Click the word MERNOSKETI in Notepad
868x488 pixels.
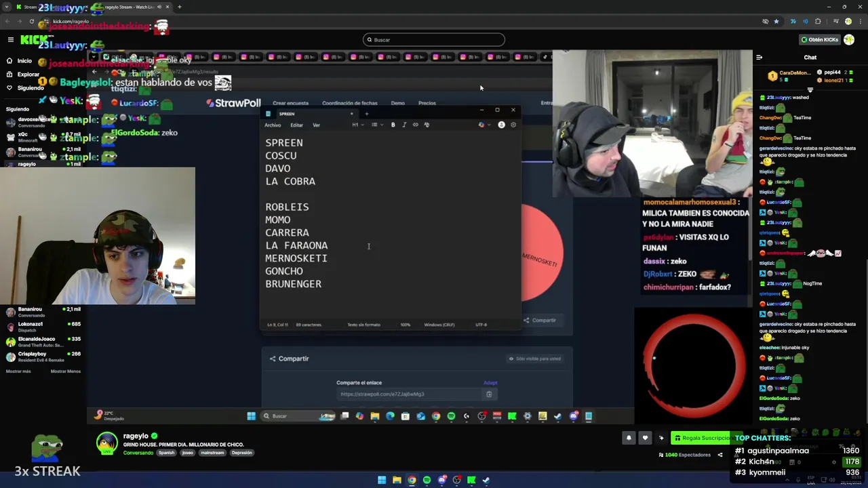[x=296, y=258]
